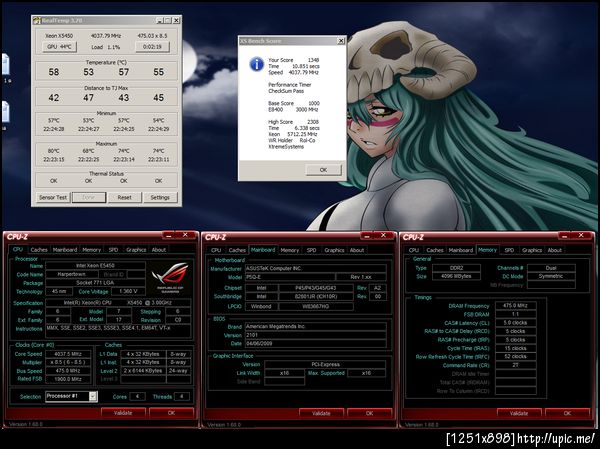Image resolution: width=600 pixels, height=449 pixels.
Task: Click Validate in the CPU-Z Memory window
Action: (519, 413)
